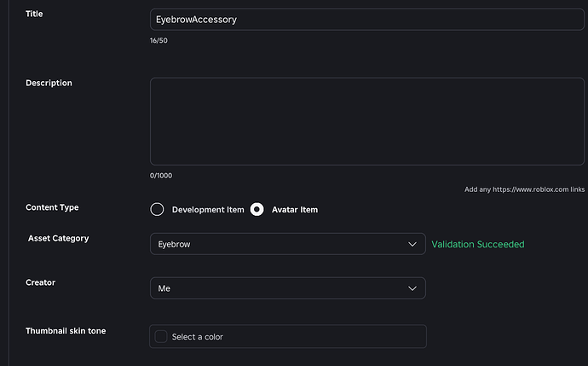The width and height of the screenshot is (588, 366).
Task: Click the Asset Category label
Action: coord(59,238)
